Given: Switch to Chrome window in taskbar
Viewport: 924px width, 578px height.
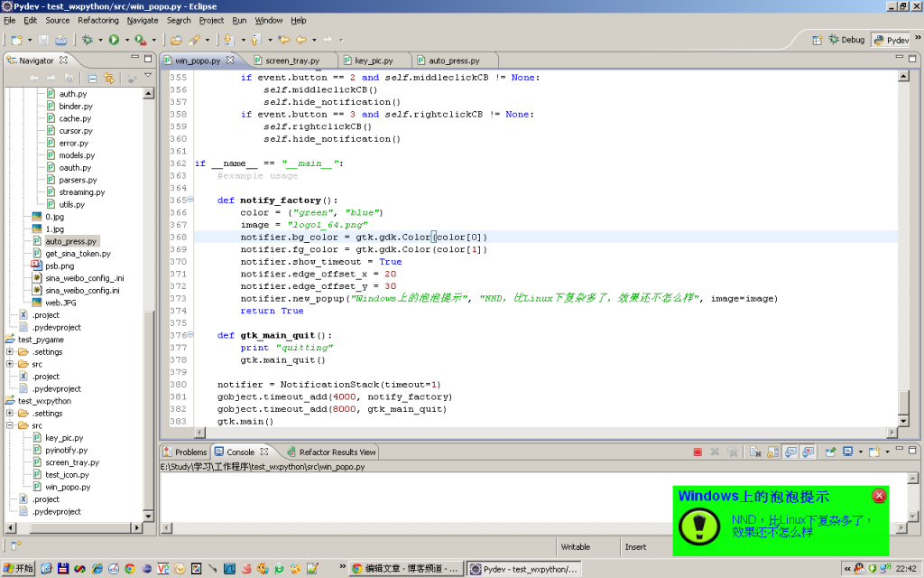Looking at the screenshot, I should click(x=405, y=569).
